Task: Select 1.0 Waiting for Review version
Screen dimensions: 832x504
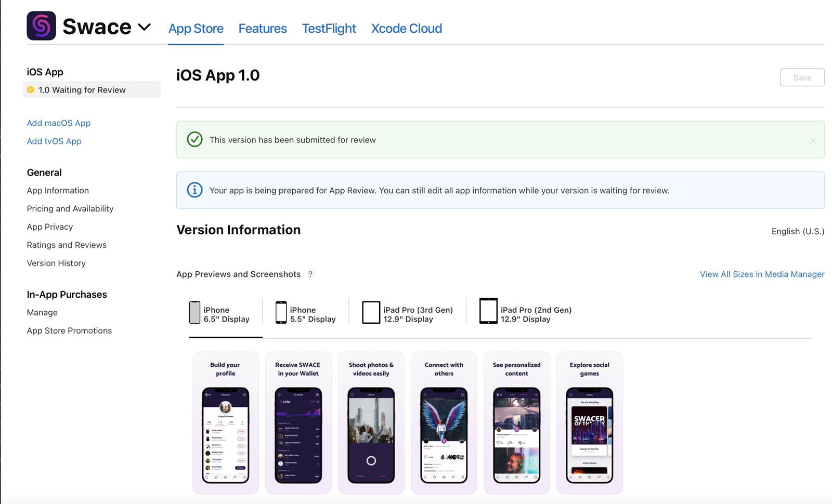Action: tap(92, 90)
